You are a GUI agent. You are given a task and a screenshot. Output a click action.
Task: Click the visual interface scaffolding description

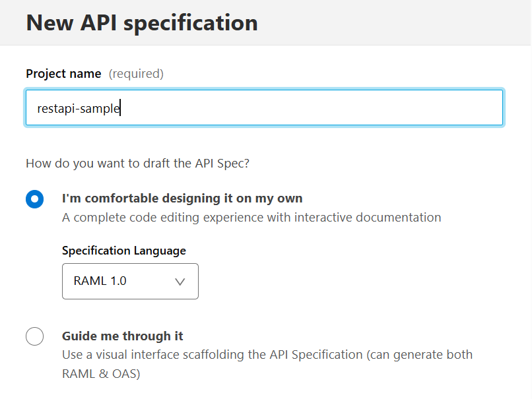pyautogui.click(x=267, y=354)
